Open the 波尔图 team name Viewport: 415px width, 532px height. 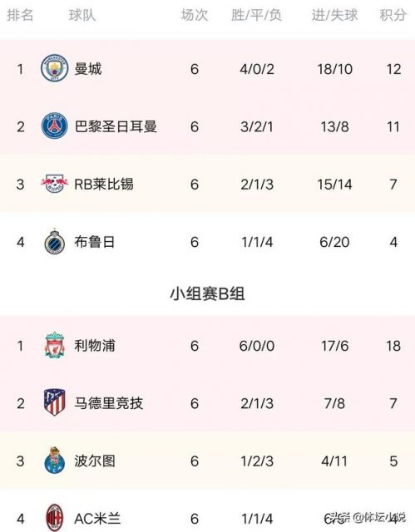click(95, 461)
